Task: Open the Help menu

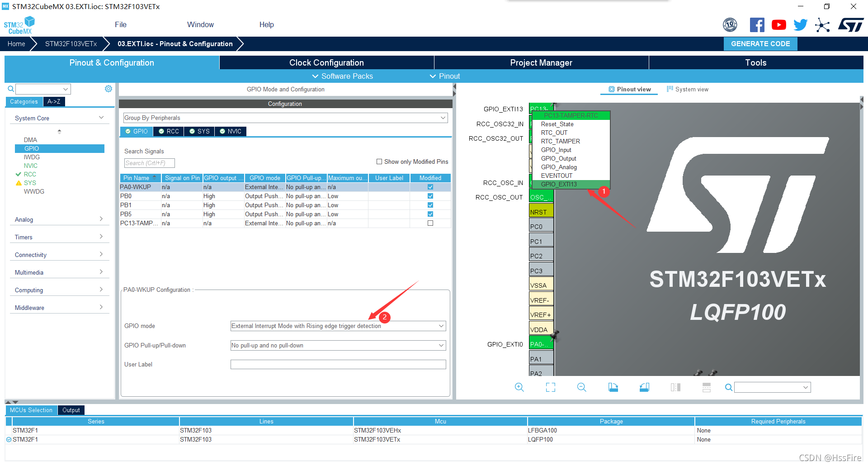Action: click(x=266, y=24)
